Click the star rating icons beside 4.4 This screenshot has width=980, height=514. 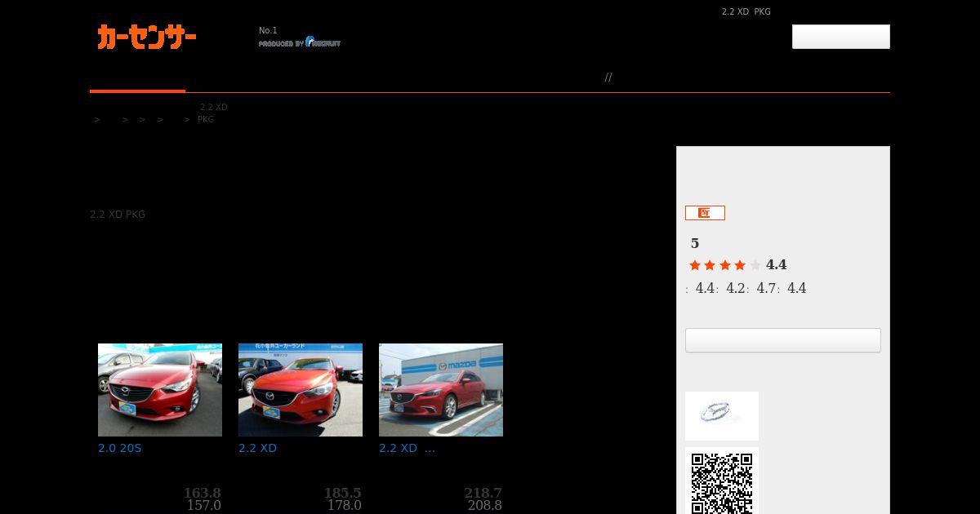coord(725,265)
